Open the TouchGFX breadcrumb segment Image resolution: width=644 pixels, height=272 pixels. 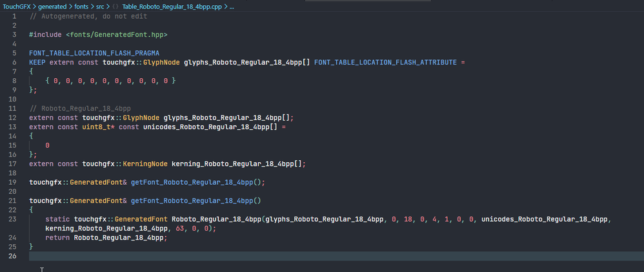coord(16,7)
